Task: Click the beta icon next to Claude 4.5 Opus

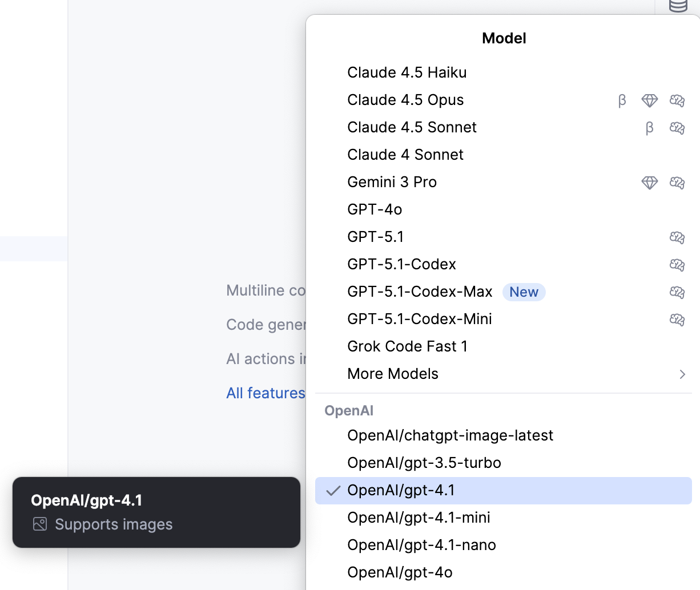Action: click(x=622, y=100)
